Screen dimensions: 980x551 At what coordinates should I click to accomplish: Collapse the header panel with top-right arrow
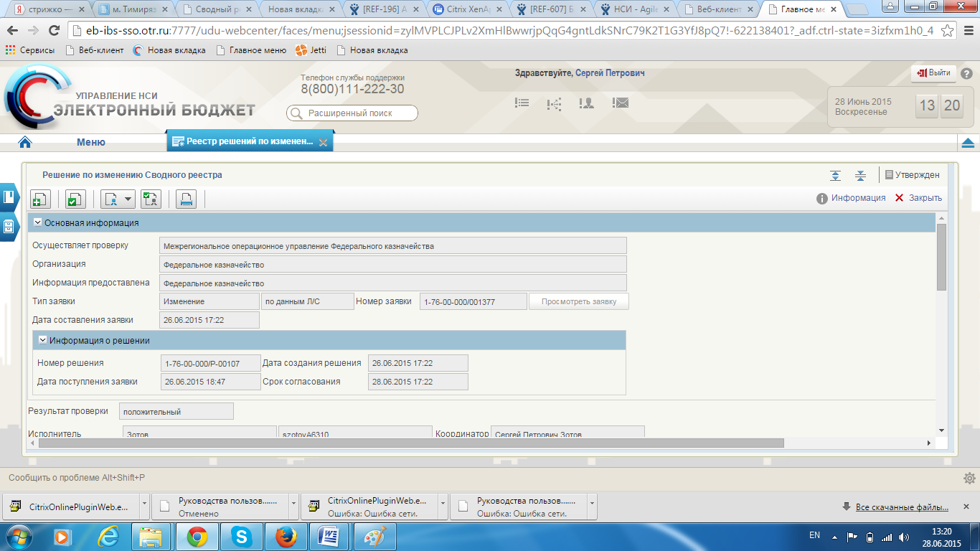coord(967,143)
